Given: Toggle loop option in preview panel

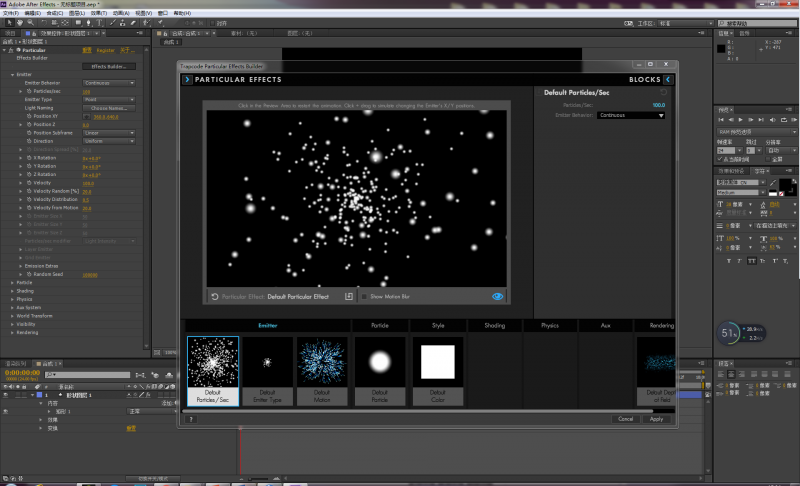Looking at the screenshot, I should coord(784,120).
